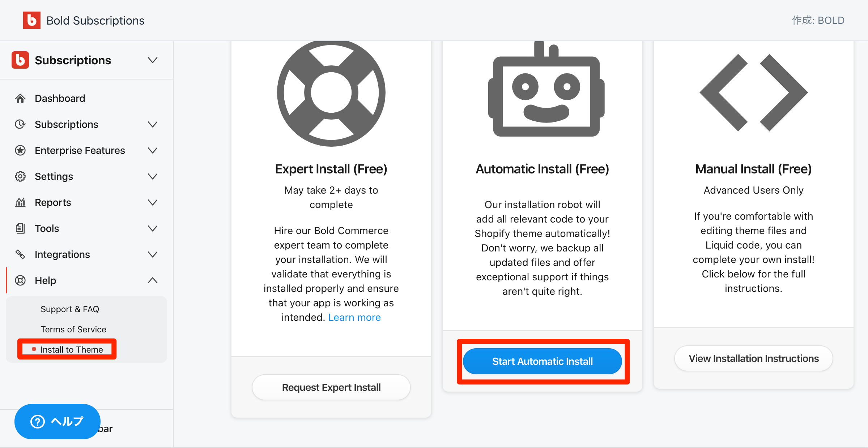
Task: Expand the Enterprise Features menu chevron
Action: tap(153, 150)
